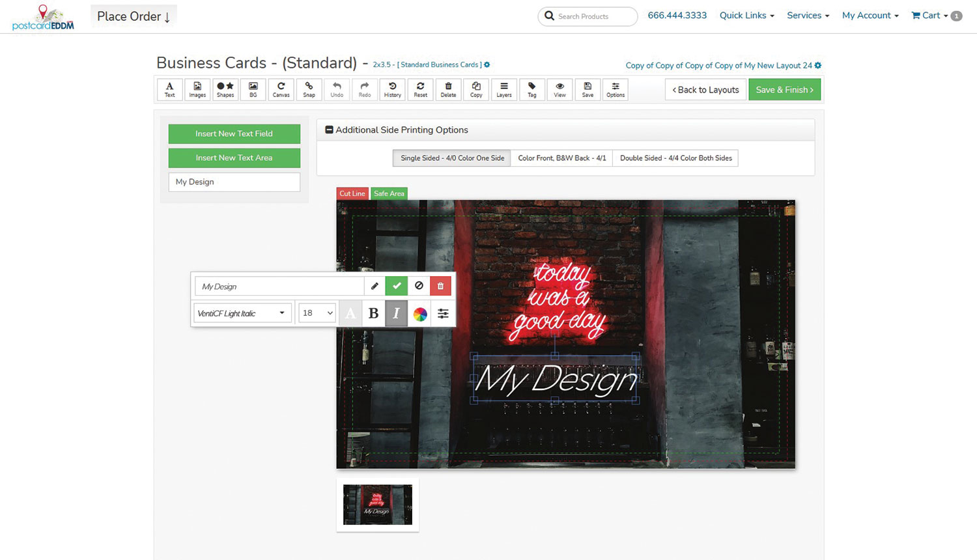
Task: Open the text color picker wheel
Action: tap(420, 313)
